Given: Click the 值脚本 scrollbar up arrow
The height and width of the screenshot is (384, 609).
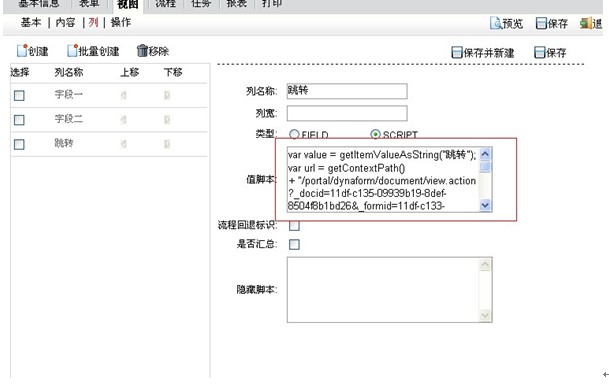Looking at the screenshot, I should (485, 154).
